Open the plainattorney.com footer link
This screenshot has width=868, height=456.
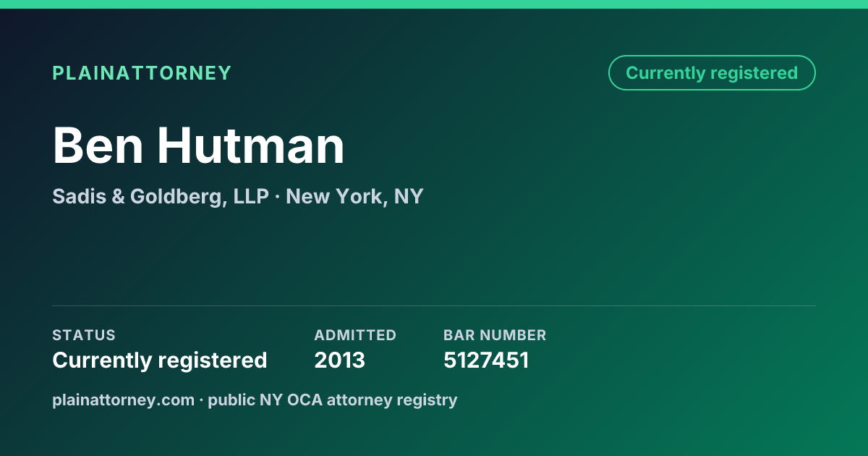(123, 400)
